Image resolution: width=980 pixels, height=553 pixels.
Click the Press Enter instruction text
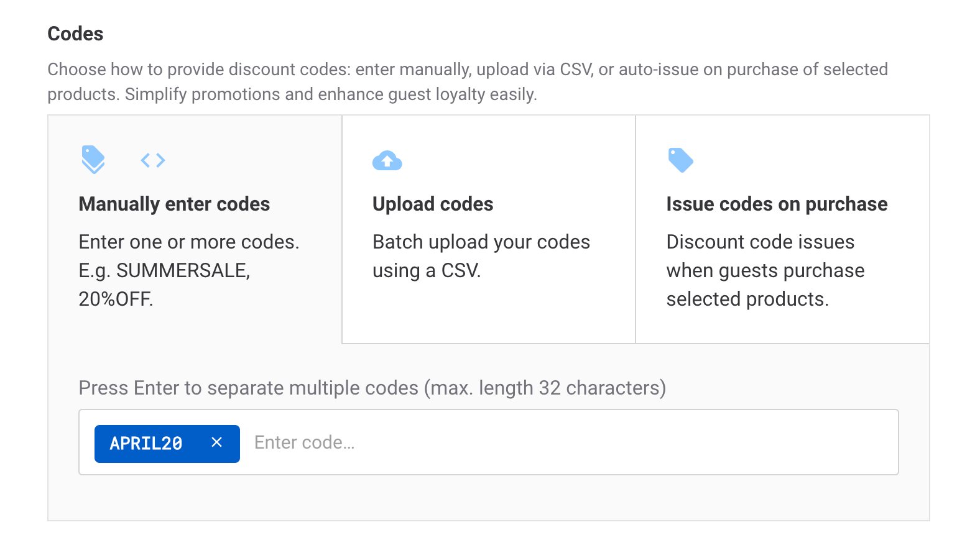372,388
